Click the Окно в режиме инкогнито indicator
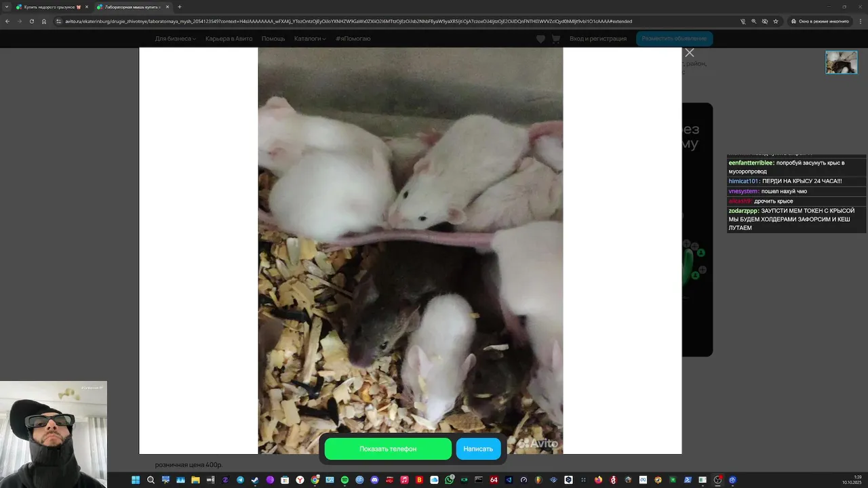 click(821, 21)
